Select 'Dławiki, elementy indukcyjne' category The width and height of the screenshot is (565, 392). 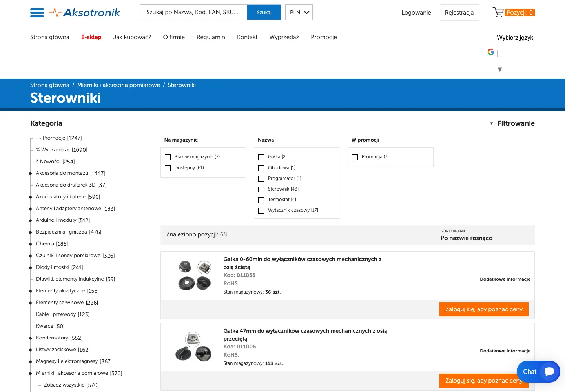pos(76,279)
